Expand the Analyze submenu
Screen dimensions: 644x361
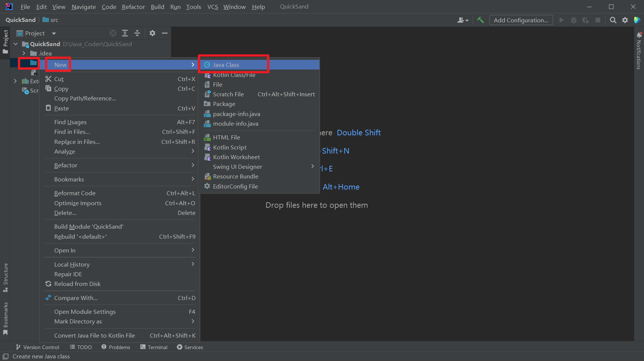click(120, 151)
